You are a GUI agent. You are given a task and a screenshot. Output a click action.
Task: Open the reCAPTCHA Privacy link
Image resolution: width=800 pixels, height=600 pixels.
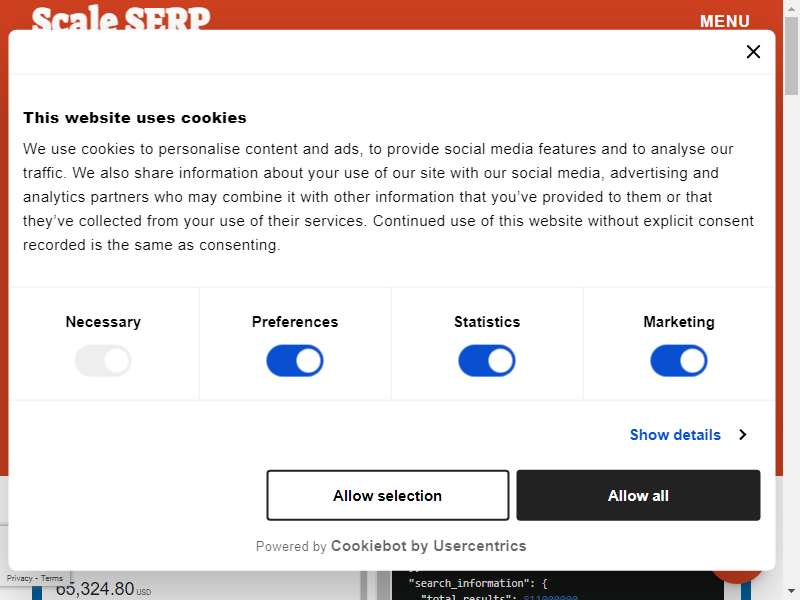[19, 578]
